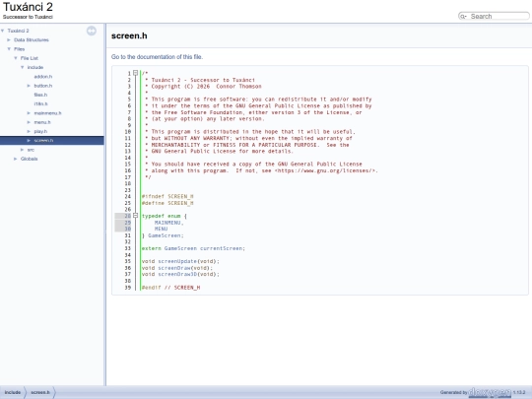This screenshot has height=399, width=532.
Task: Open mainmenu.h file entry
Action: tap(47, 113)
